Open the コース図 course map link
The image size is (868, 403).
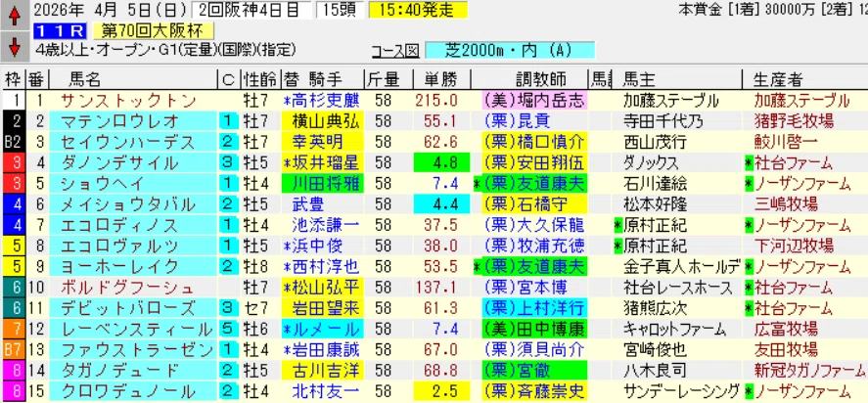click(x=395, y=51)
